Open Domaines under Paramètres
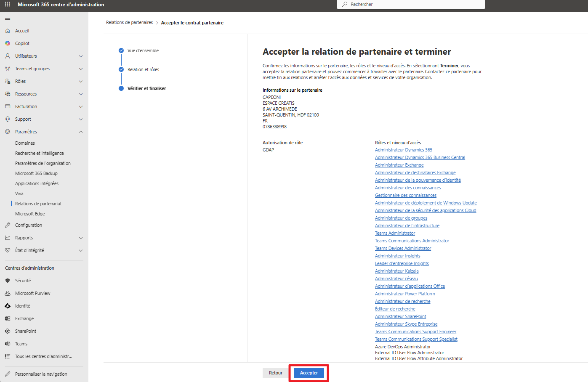This screenshot has width=588, height=382. coord(25,143)
